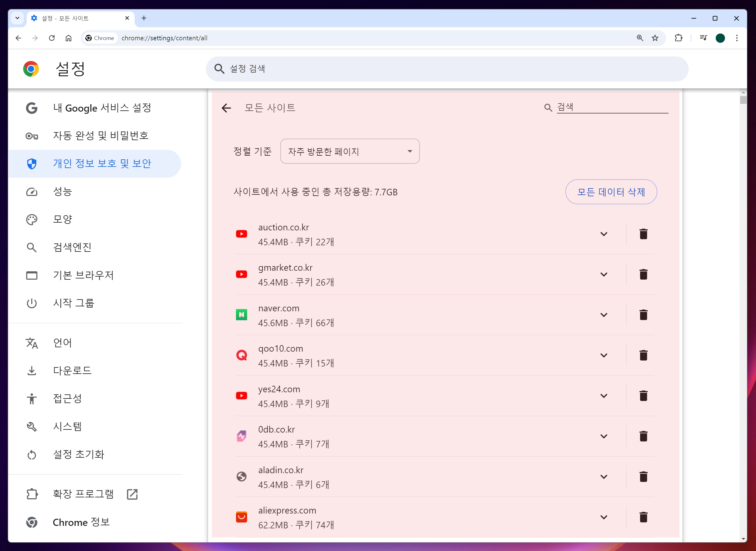Click trash icon for naver.com
This screenshot has height=551, width=756.
point(643,314)
